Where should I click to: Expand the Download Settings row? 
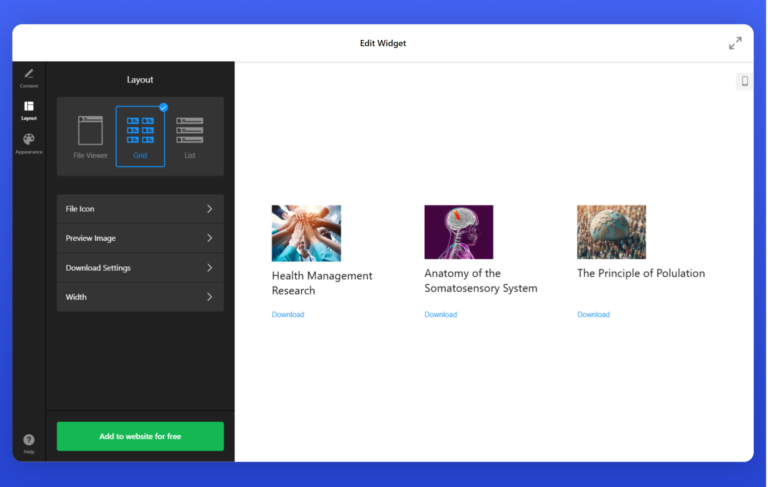tap(140, 268)
